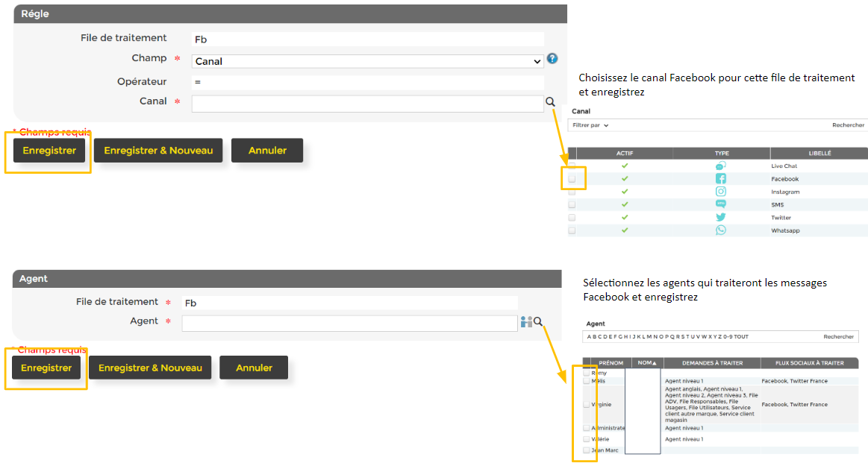Click the magnifier icon beside the Canal field
The height and width of the screenshot is (466, 868).
coord(550,103)
